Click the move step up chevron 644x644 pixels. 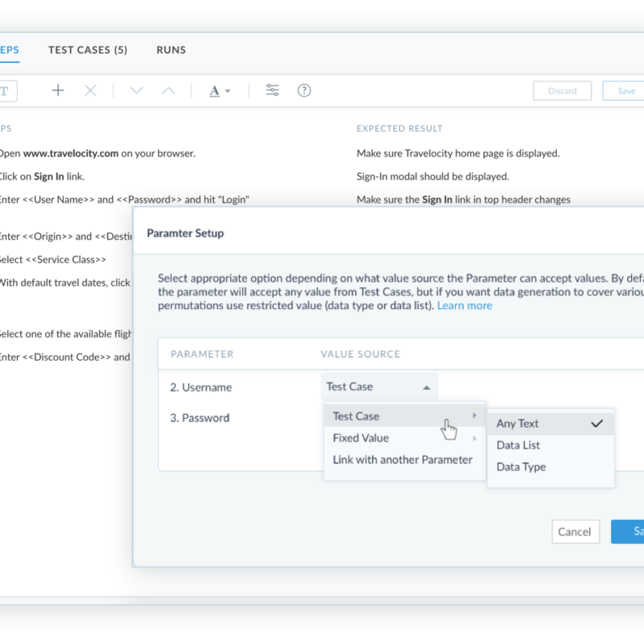tap(168, 91)
